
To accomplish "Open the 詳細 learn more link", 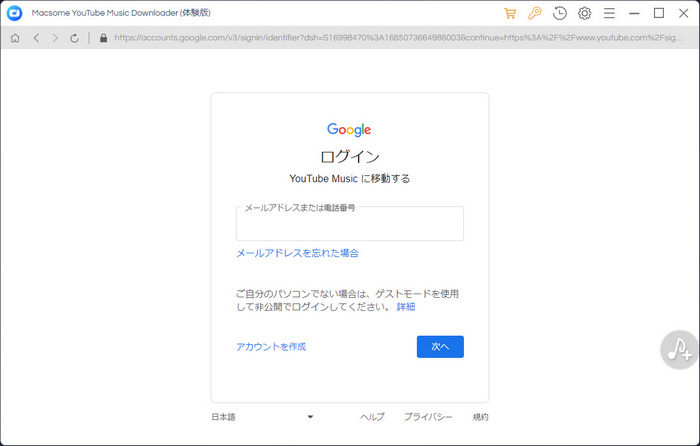I will [x=406, y=307].
